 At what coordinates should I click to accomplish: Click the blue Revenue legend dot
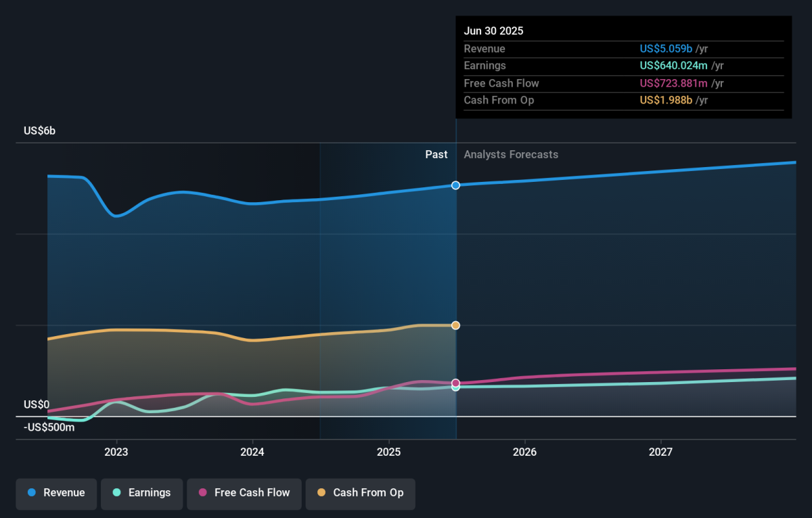31,493
